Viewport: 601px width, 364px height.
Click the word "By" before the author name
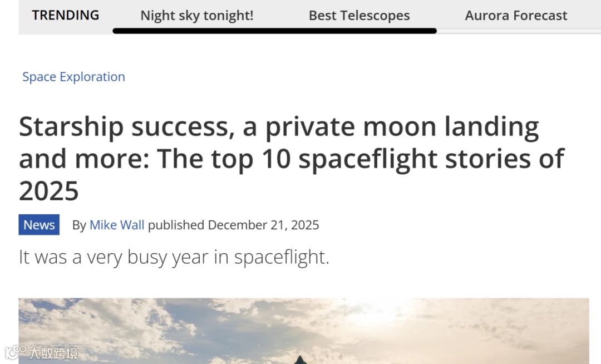click(x=79, y=225)
